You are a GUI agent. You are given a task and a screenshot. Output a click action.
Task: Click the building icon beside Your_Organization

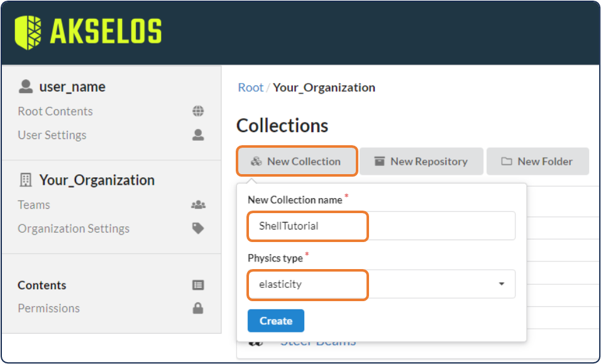pos(26,180)
